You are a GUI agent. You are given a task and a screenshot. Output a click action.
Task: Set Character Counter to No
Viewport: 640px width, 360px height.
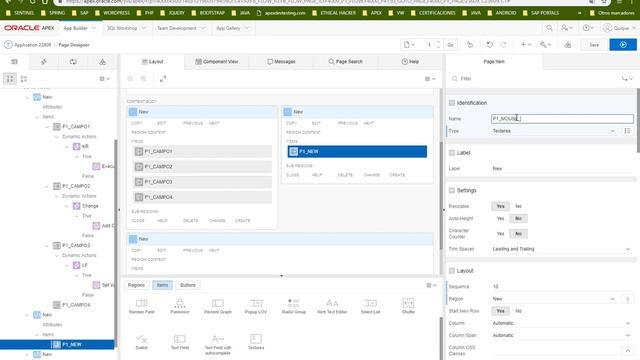click(x=518, y=234)
